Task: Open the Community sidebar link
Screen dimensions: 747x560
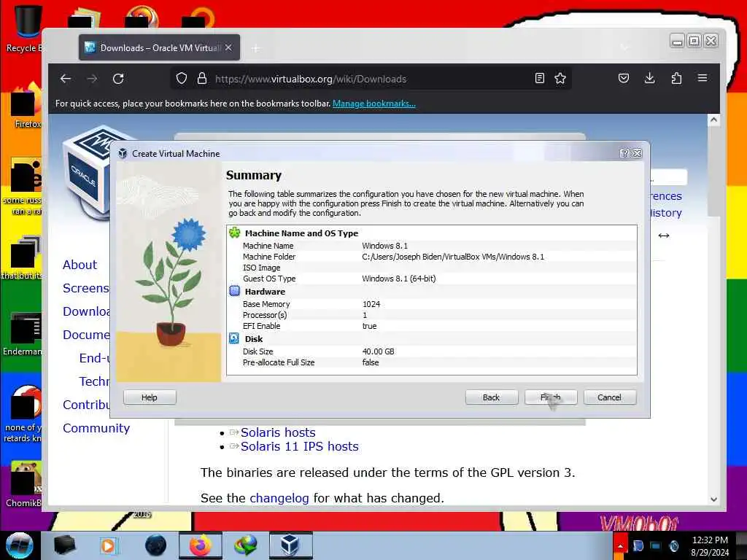Action: (x=96, y=428)
